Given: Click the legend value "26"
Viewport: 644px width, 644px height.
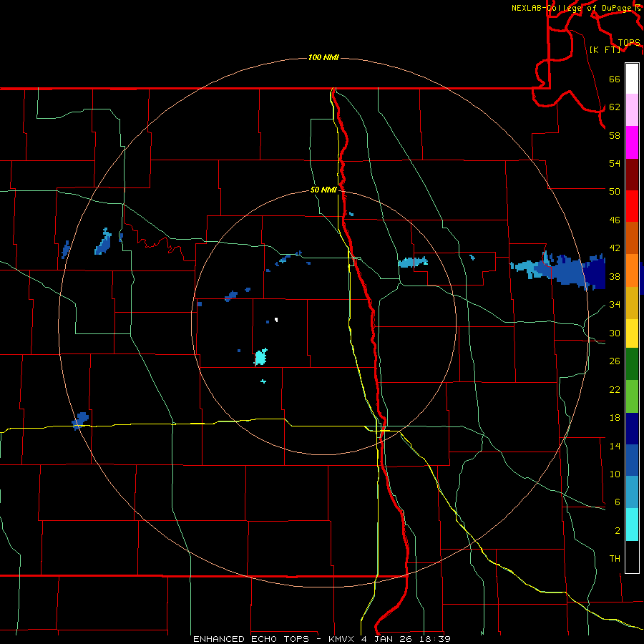Looking at the screenshot, I should coord(615,361).
